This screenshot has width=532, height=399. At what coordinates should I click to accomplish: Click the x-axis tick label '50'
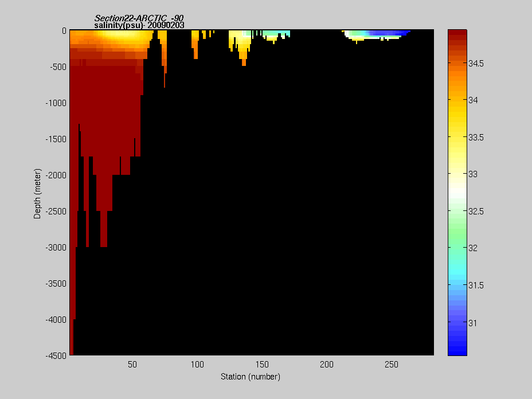pyautogui.click(x=132, y=365)
